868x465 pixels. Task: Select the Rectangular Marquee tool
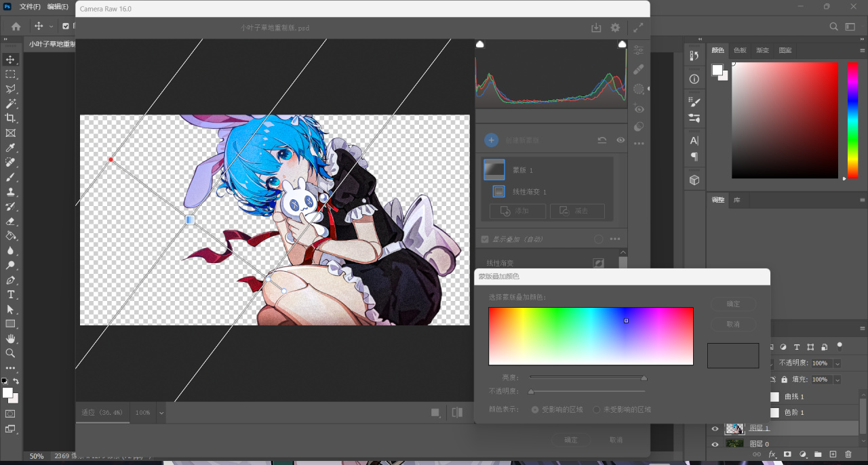(x=11, y=75)
